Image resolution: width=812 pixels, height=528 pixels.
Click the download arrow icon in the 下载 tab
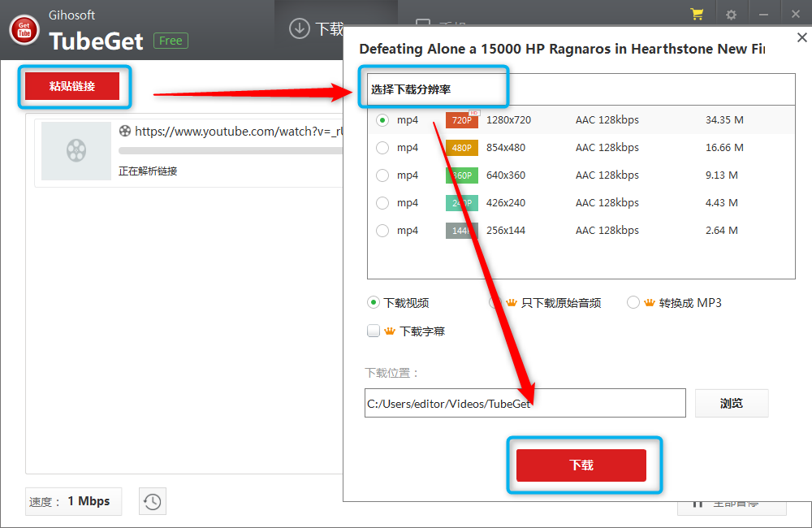[300, 28]
